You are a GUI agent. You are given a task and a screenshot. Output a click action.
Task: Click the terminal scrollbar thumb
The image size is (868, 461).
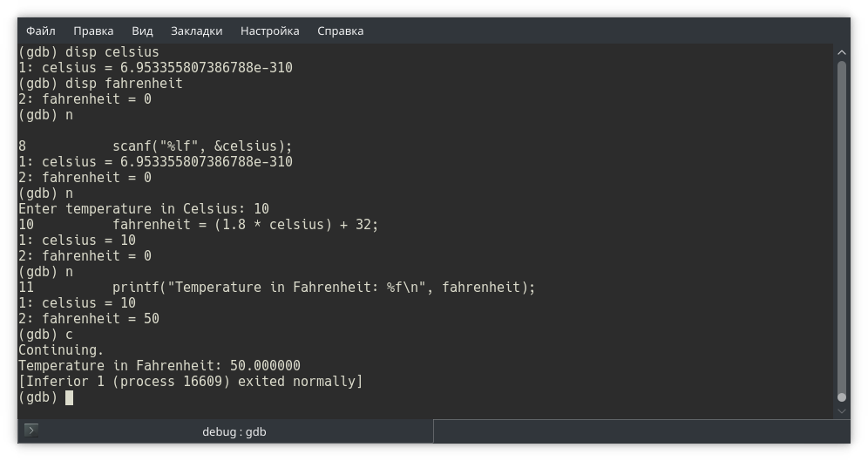(x=842, y=227)
